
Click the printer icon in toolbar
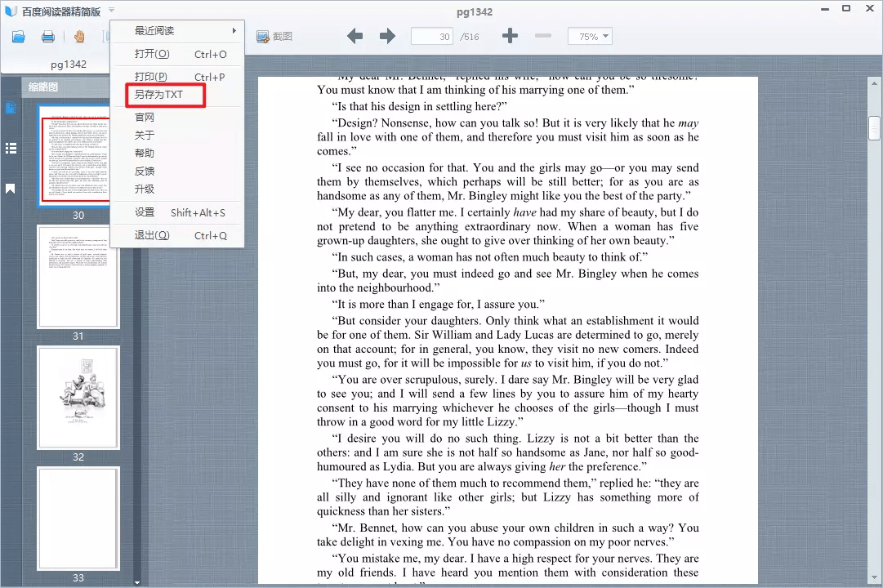(48, 37)
